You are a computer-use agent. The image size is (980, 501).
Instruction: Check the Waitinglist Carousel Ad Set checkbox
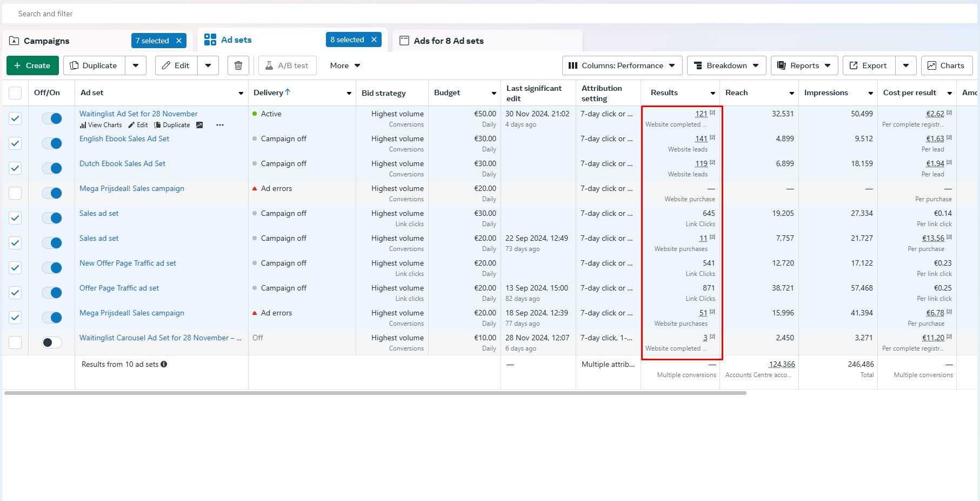click(15, 342)
